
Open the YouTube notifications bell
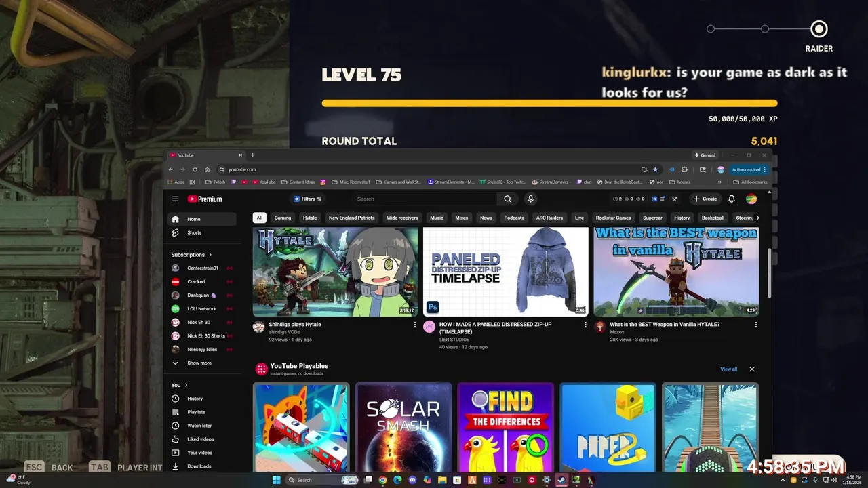pos(732,199)
